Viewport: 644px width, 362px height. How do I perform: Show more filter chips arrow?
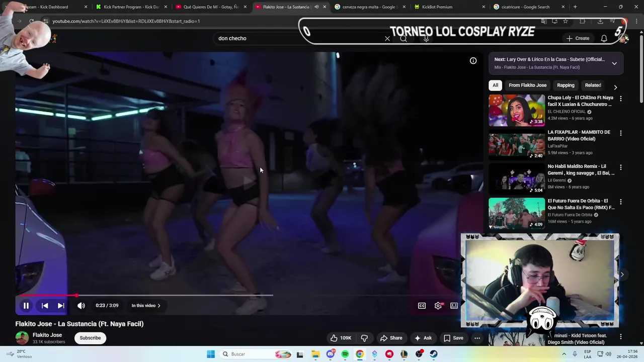[615, 87]
